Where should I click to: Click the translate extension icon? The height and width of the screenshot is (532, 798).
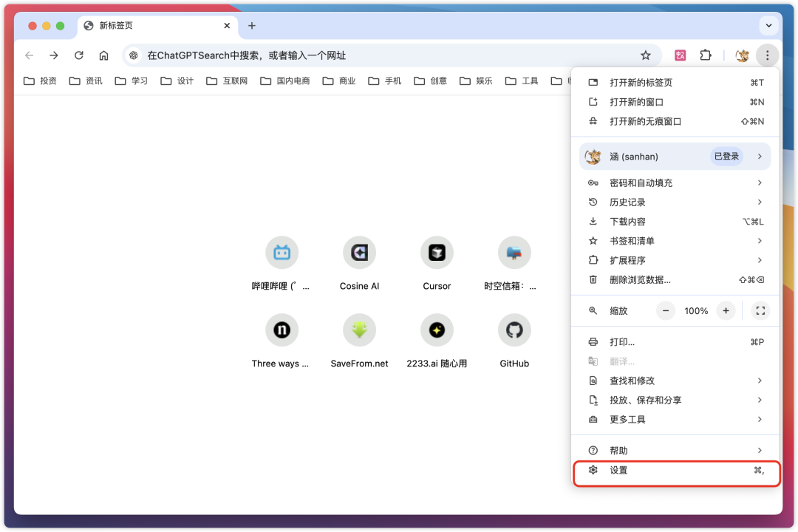[x=681, y=55]
